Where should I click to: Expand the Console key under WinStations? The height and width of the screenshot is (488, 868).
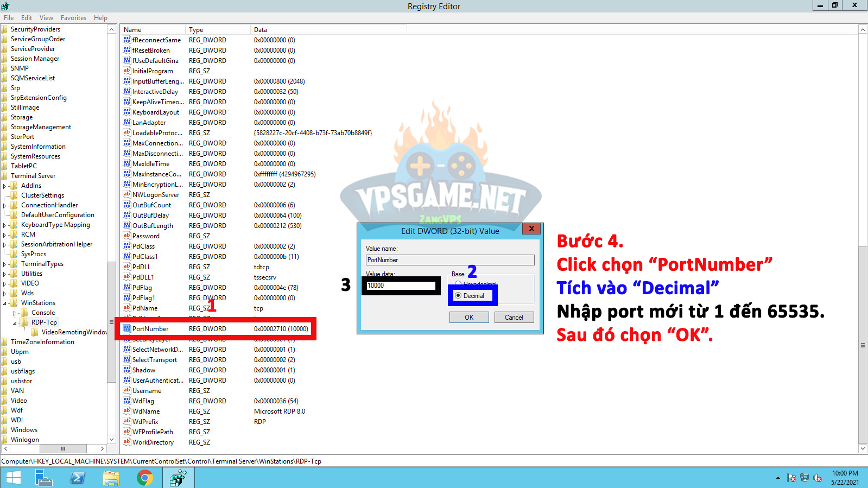click(x=15, y=313)
